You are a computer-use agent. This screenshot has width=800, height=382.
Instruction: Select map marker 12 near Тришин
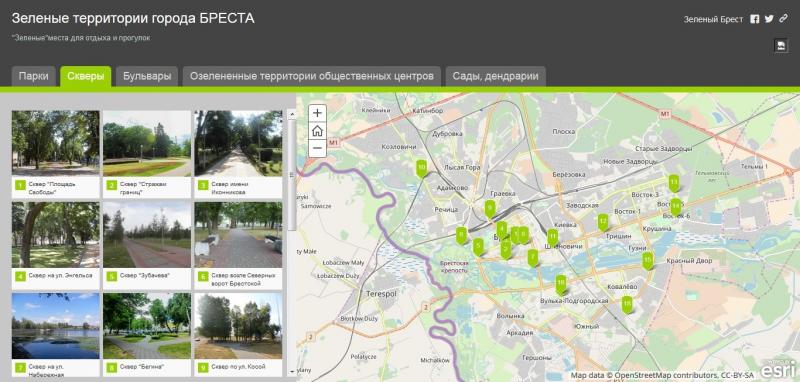tap(603, 222)
